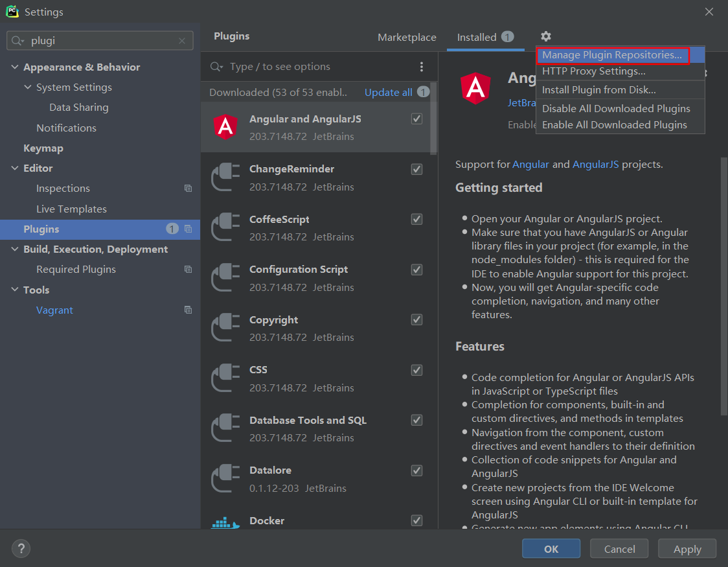The image size is (728, 567).
Task: Click the Copyright plugin icon
Action: click(225, 328)
